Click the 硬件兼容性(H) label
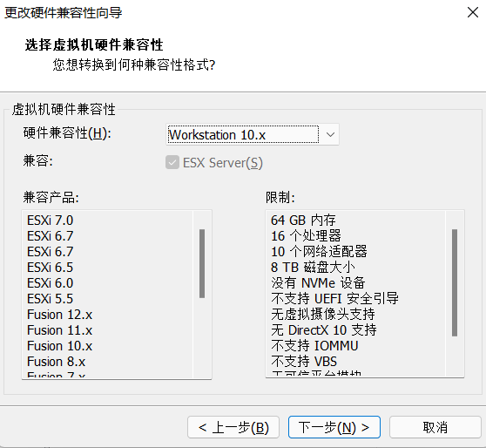Viewport: 486px width, 448px height. tap(67, 133)
